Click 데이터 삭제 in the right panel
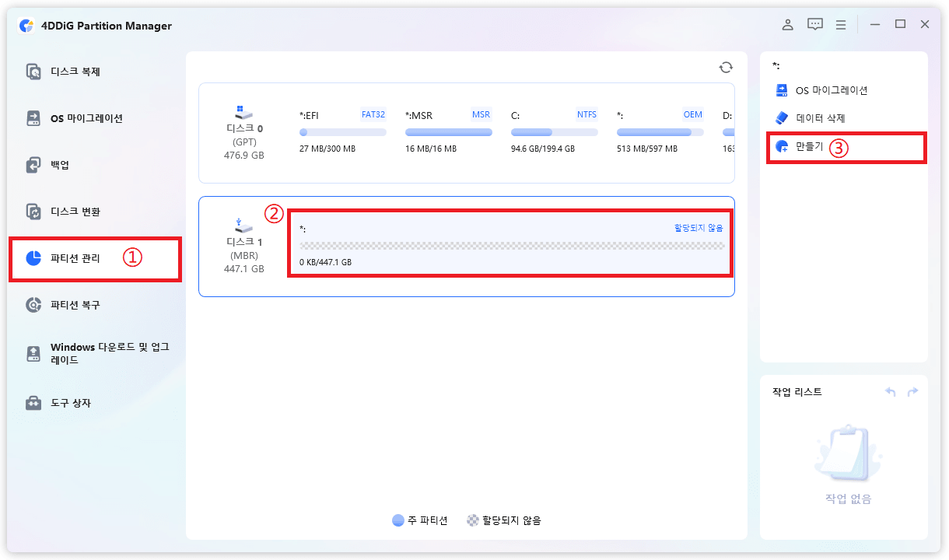Image resolution: width=949 pixels, height=560 pixels. point(820,118)
